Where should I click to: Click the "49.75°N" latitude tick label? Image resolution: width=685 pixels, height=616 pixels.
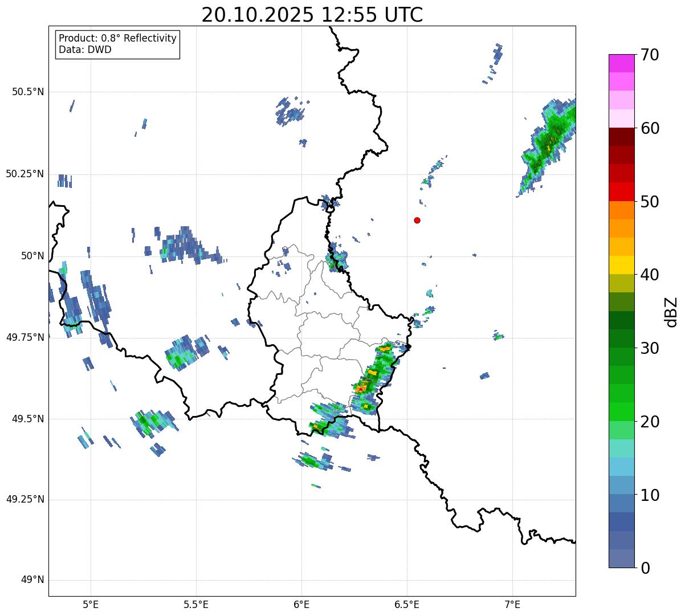point(25,337)
